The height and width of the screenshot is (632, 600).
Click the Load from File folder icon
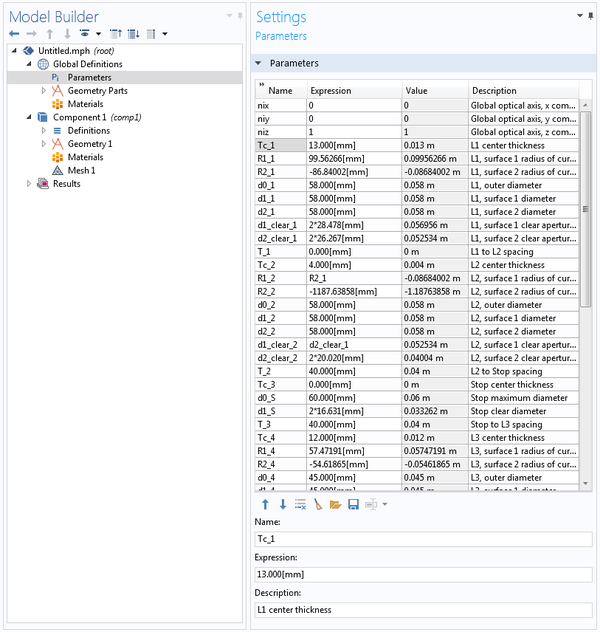335,504
